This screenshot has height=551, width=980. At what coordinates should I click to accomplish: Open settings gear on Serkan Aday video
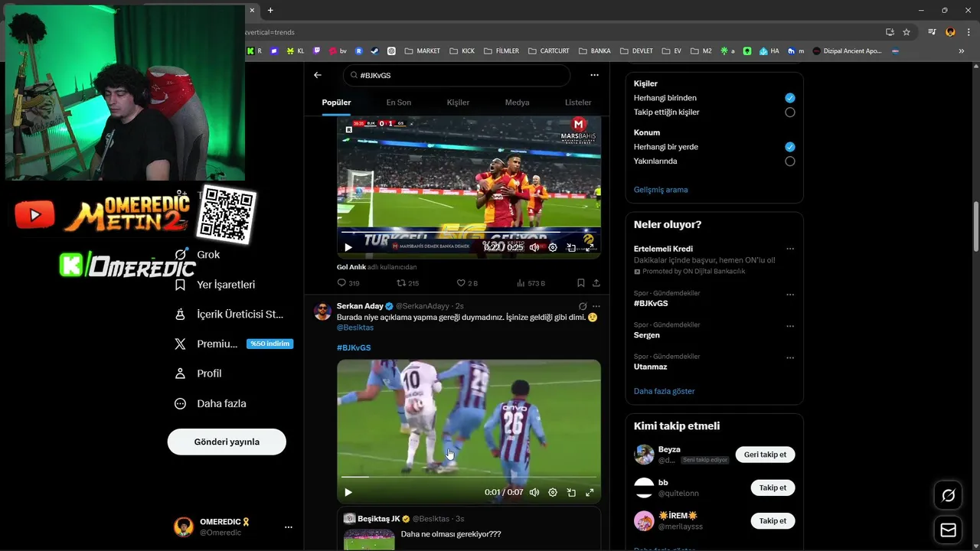pos(553,492)
